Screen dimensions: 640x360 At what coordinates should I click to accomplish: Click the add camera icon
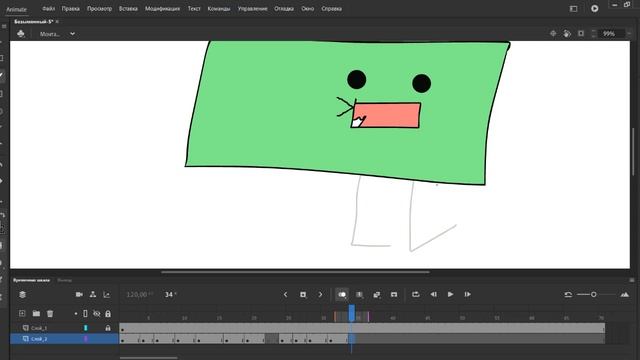pos(79,294)
